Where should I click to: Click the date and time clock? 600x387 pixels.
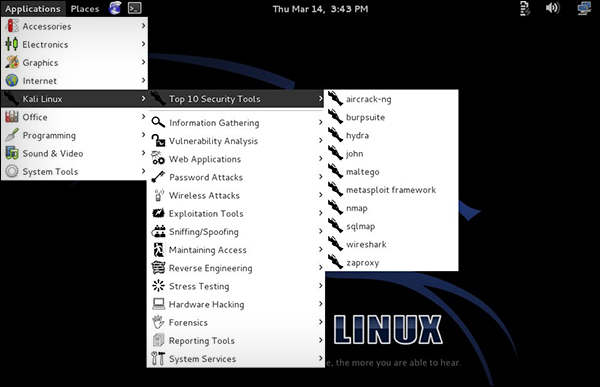click(320, 9)
